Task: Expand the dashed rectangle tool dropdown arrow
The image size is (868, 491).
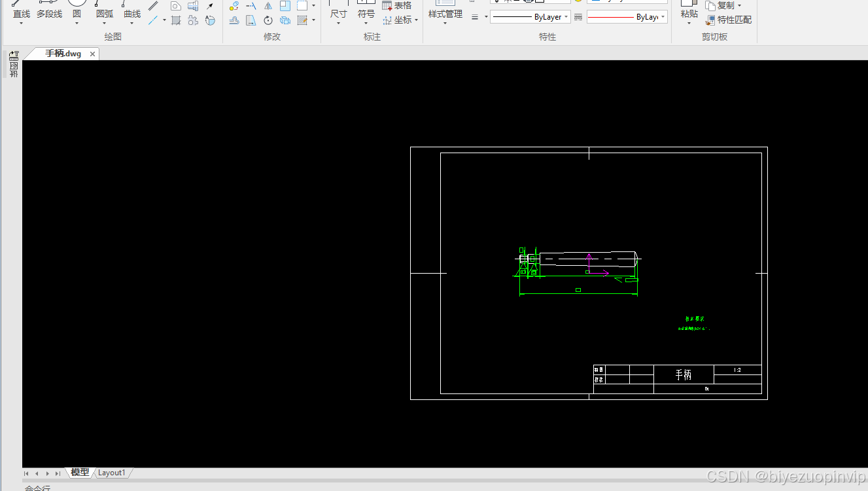Action: click(313, 6)
